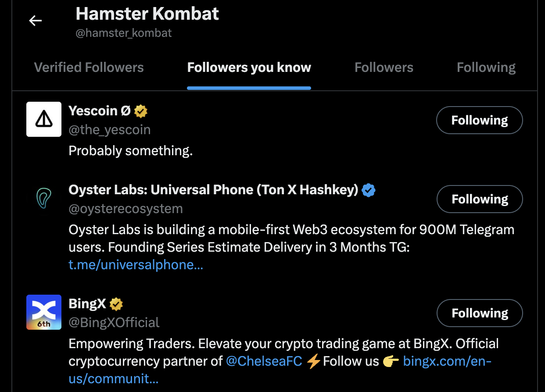Click Yescoin's gold verified badge
545x392 pixels.
click(x=141, y=111)
